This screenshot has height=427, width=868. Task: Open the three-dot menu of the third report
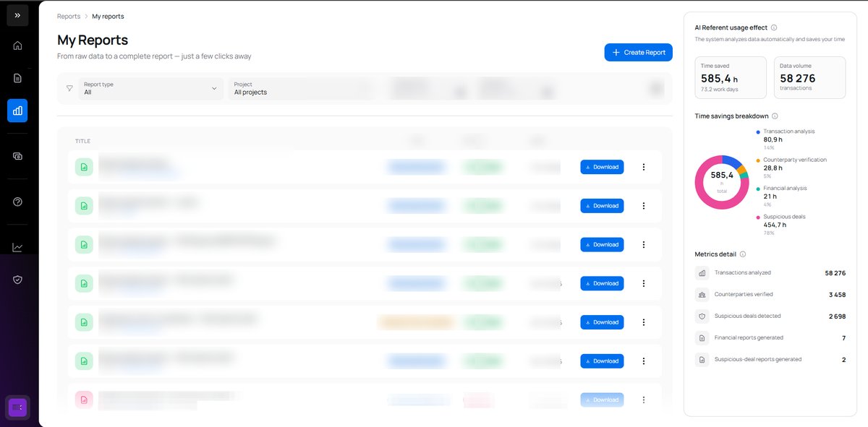point(644,244)
